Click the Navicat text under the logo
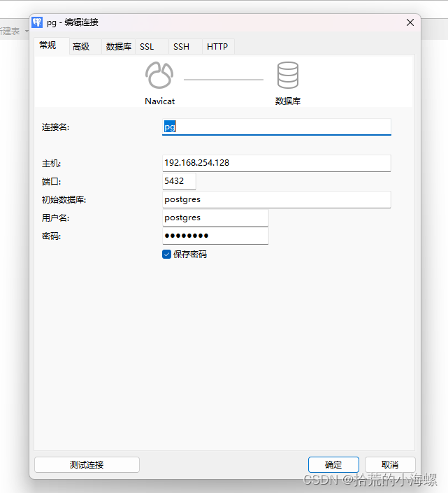The image size is (448, 493). click(x=159, y=101)
